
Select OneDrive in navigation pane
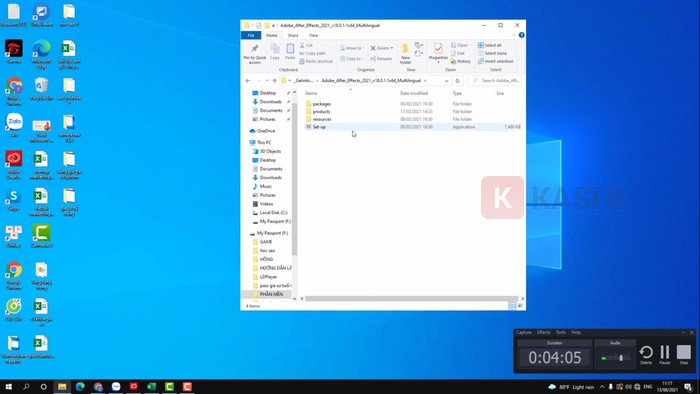coord(266,131)
